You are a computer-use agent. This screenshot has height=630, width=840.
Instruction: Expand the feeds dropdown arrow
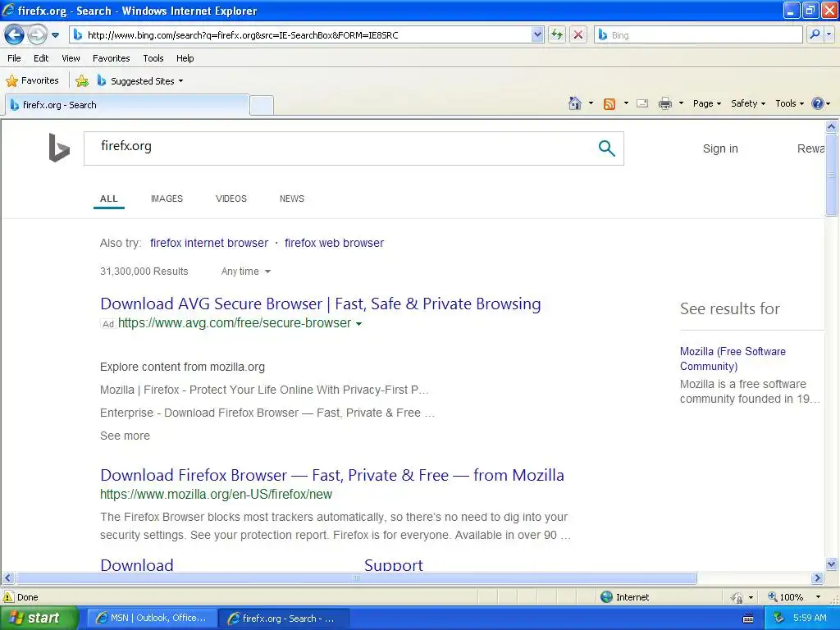[x=626, y=103]
